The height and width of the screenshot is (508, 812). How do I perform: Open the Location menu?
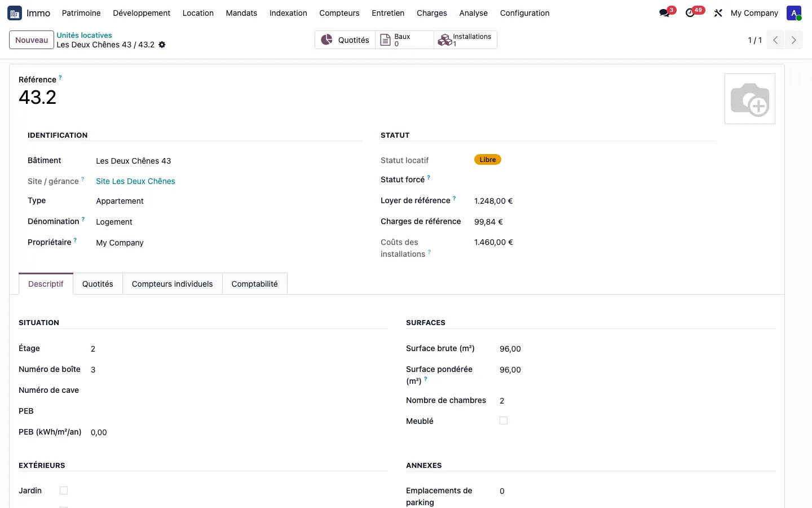coord(198,13)
